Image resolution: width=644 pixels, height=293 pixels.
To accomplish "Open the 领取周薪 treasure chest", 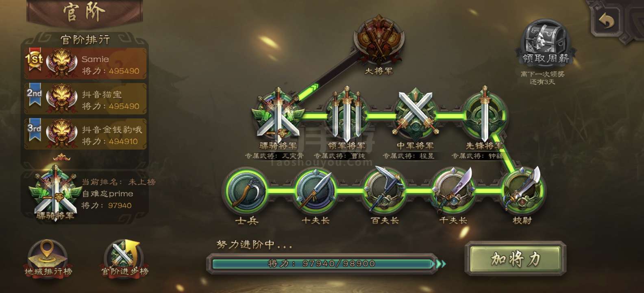I will point(545,43).
